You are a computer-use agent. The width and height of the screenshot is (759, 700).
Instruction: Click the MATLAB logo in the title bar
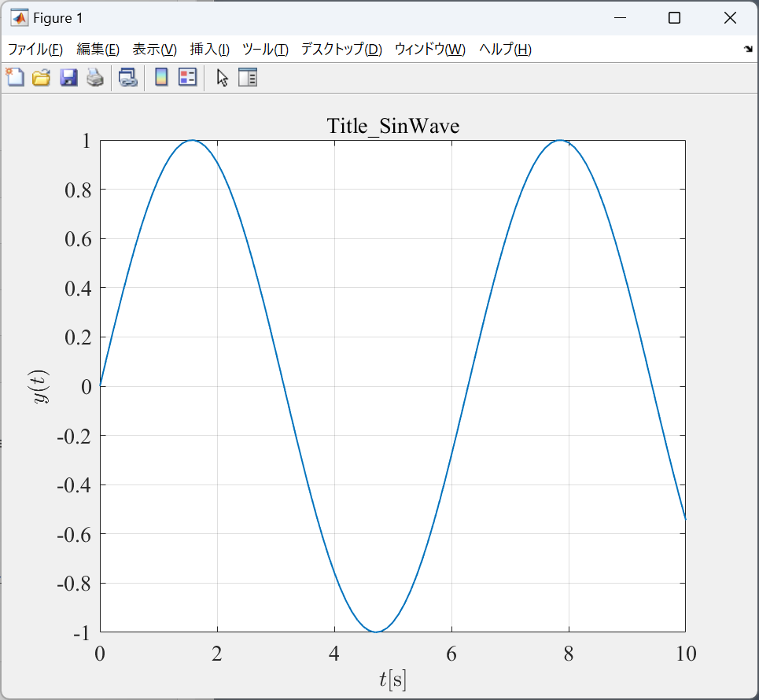(19, 18)
